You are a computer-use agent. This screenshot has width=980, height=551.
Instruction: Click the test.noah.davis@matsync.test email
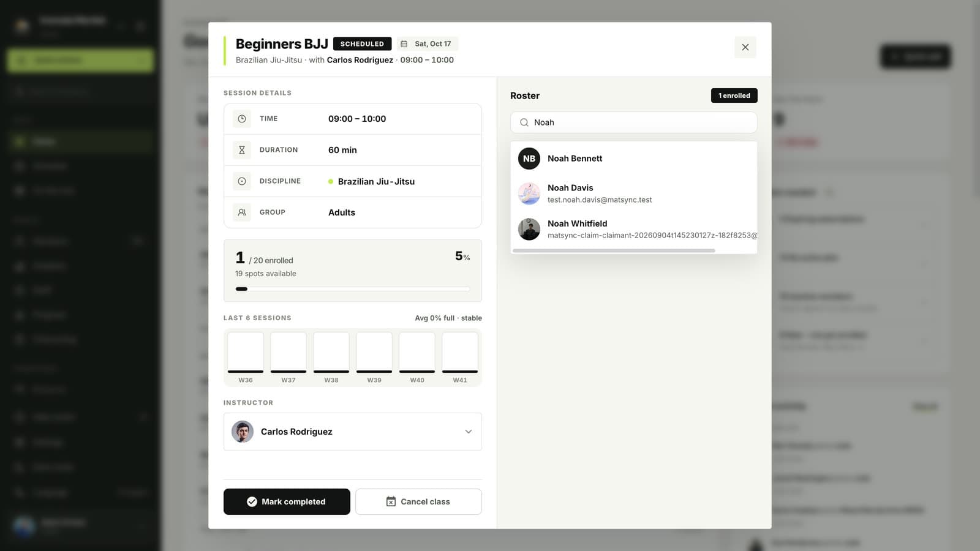[600, 200]
